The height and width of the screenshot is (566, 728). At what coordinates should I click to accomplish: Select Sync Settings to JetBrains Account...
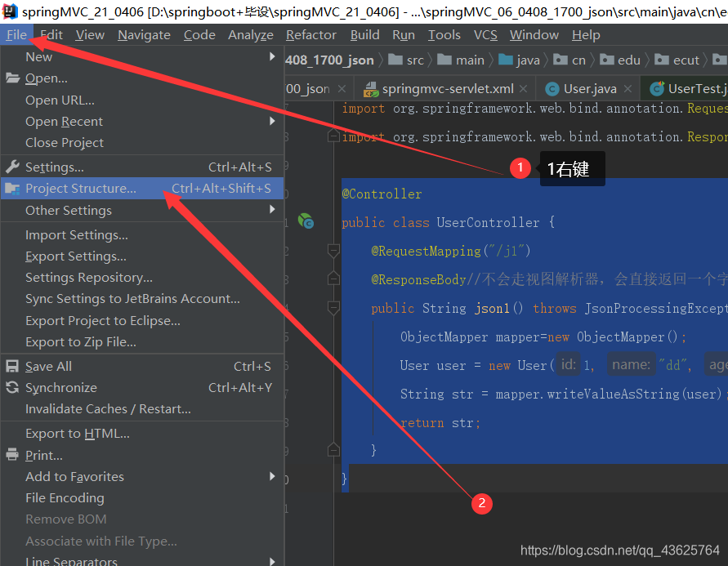point(142,299)
